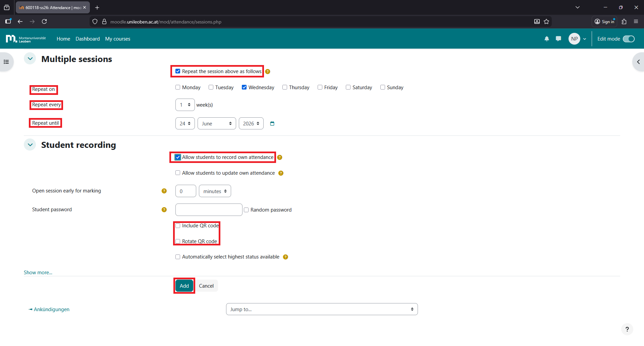Screen dimensions: 644x346
Task: Check the Friday repeat day checkbox
Action: pyautogui.click(x=320, y=88)
